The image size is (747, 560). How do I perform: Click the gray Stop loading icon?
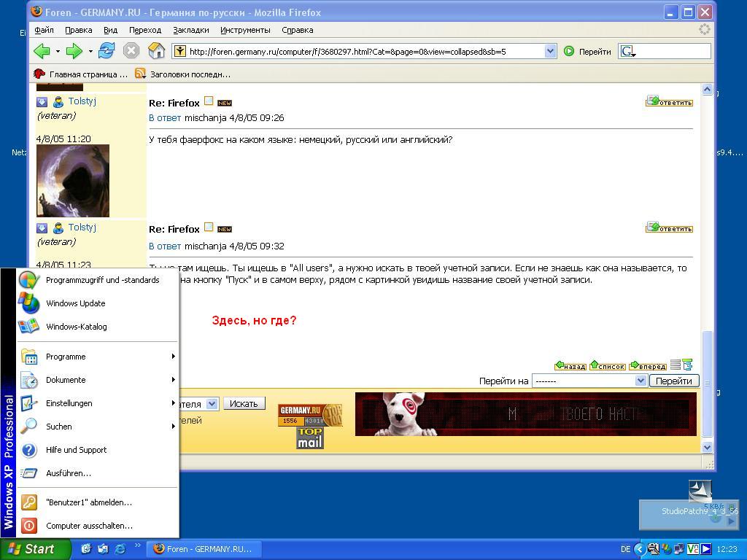click(x=131, y=51)
